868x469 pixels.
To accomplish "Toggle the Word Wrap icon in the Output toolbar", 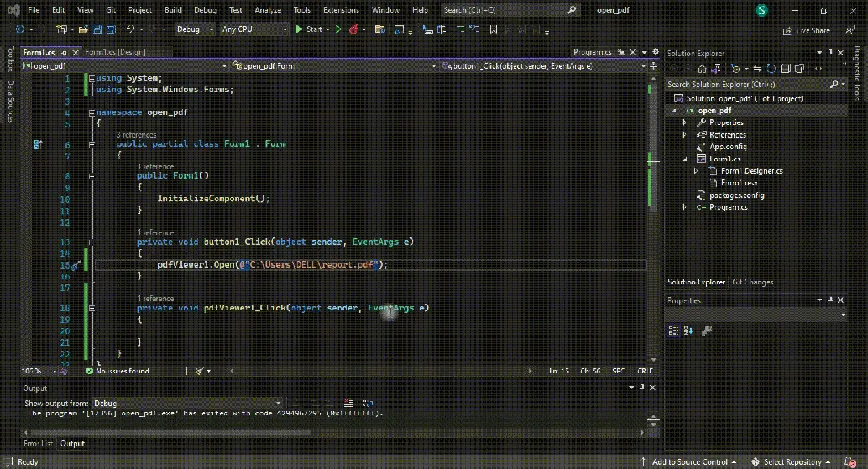I will pyautogui.click(x=368, y=403).
